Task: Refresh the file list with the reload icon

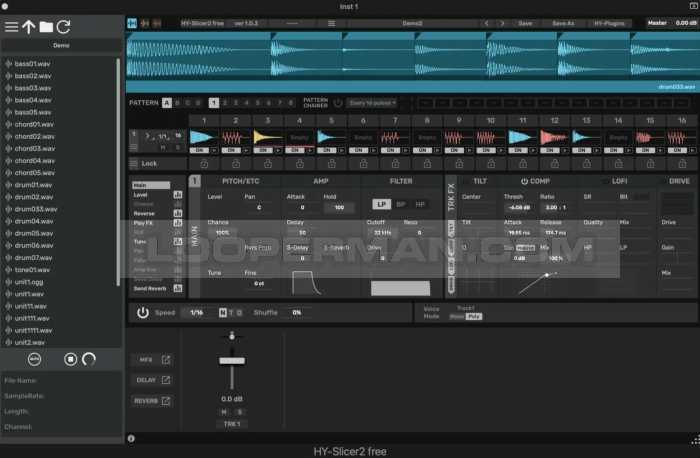Action: point(64,27)
